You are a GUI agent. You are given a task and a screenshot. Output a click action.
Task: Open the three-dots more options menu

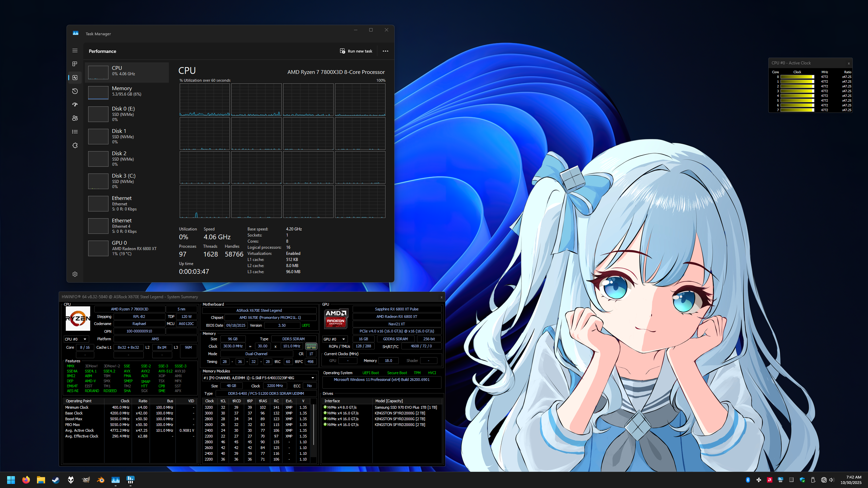[x=386, y=51]
